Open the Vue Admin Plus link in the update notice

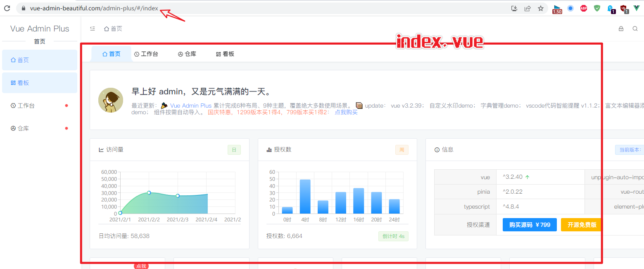tap(191, 106)
